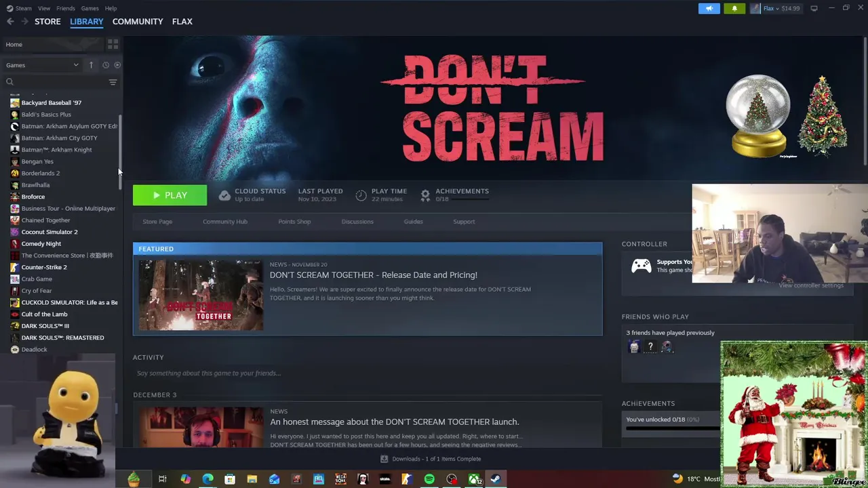The image size is (868, 488).
Task: Open the honest message news thumbnail
Action: click(x=201, y=427)
